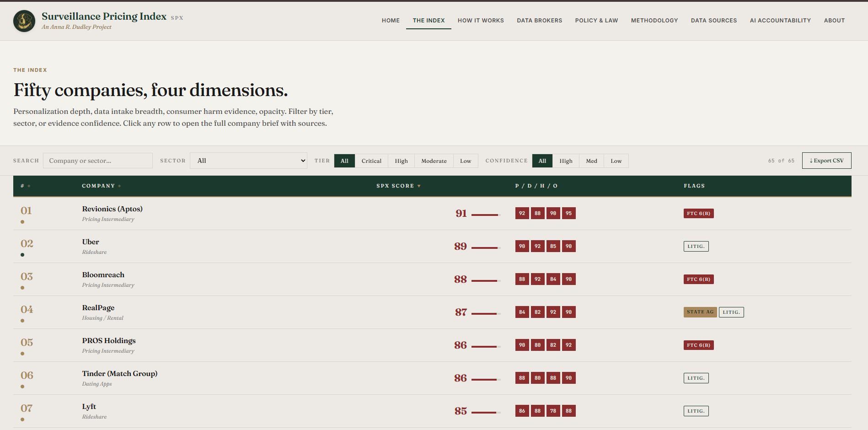Open The Index nav tab
The width and height of the screenshot is (868, 430).
tap(429, 21)
